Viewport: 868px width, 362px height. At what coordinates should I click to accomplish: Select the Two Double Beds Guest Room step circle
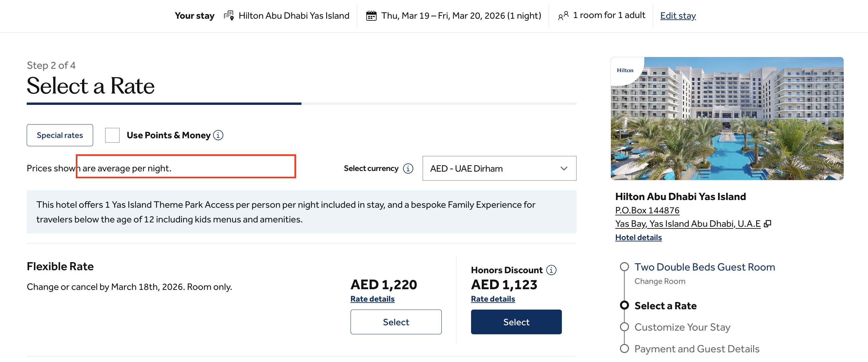[x=624, y=266]
